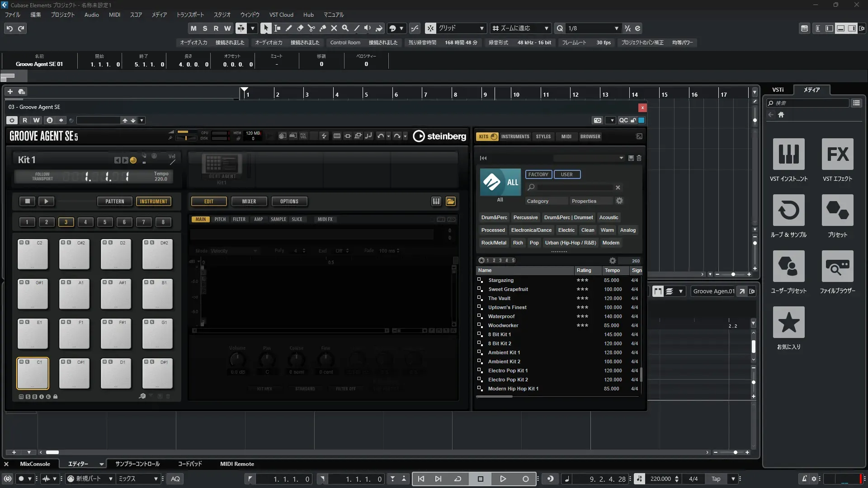The width and height of the screenshot is (868, 488).
Task: Click the Load Kit folder icon
Action: point(451,202)
